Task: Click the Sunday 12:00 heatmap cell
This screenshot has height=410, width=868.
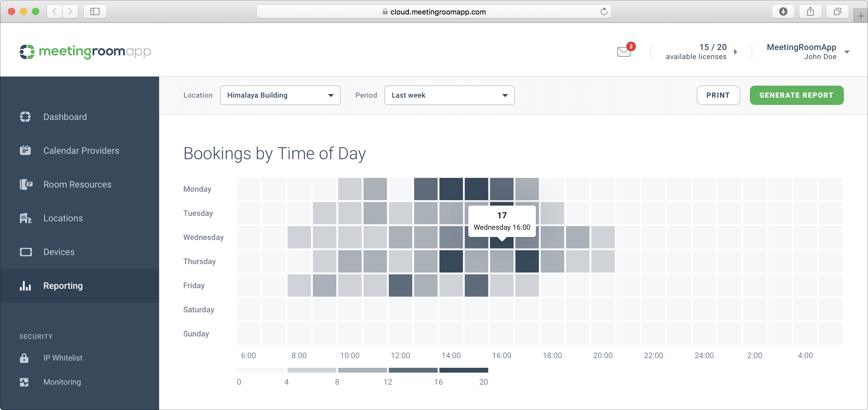Action: point(400,333)
